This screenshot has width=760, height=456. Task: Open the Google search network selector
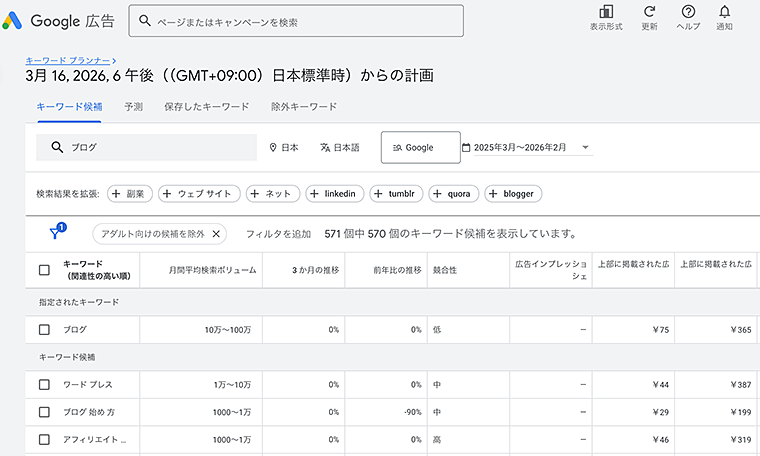[421, 147]
